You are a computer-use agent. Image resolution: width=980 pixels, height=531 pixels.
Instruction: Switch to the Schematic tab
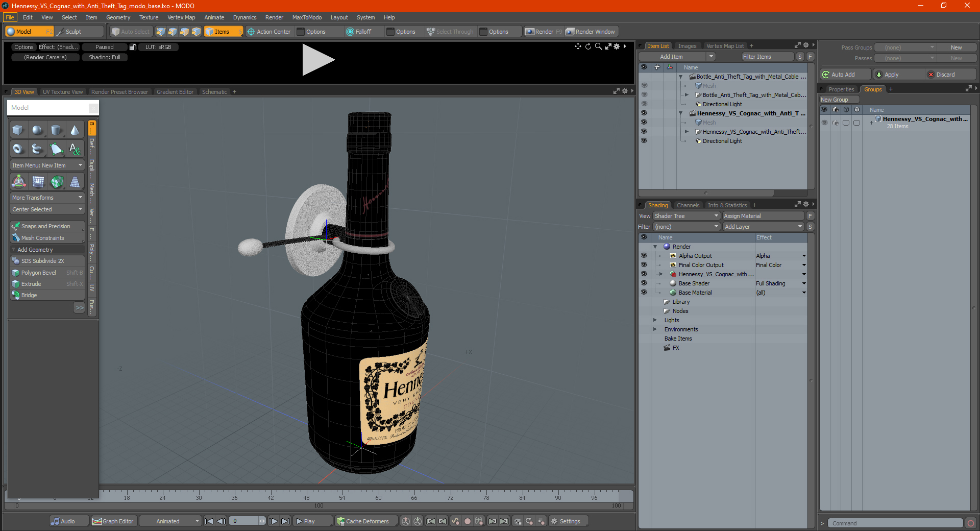click(214, 92)
